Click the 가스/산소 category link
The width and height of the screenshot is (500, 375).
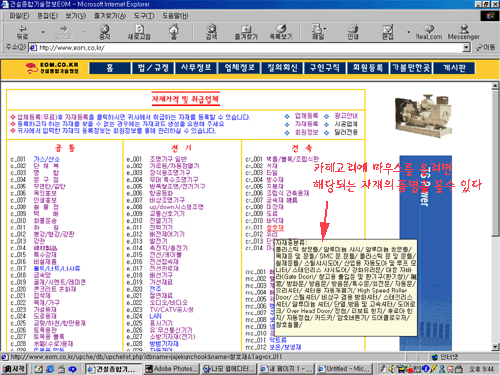47,159
